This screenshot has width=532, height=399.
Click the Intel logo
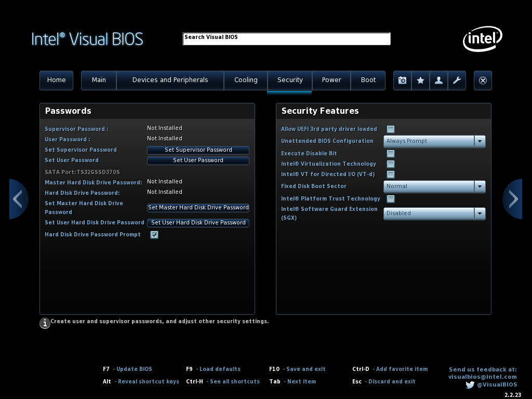pyautogui.click(x=483, y=38)
